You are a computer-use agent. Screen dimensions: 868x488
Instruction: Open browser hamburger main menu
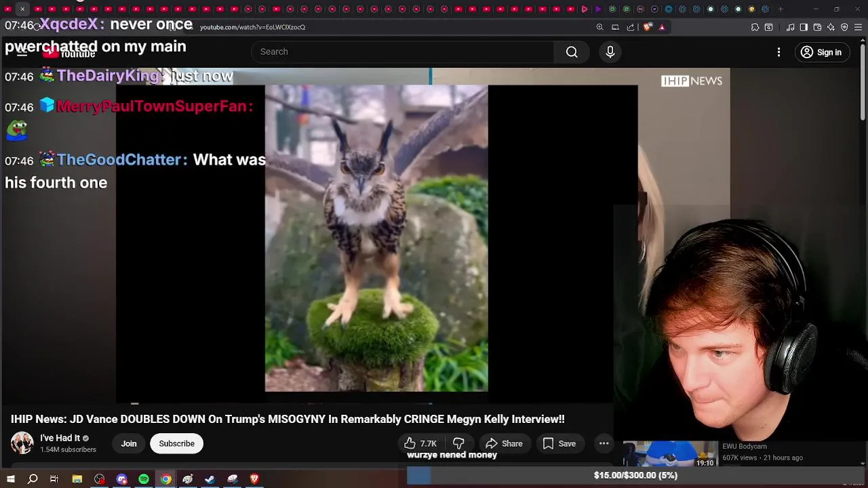tap(859, 27)
